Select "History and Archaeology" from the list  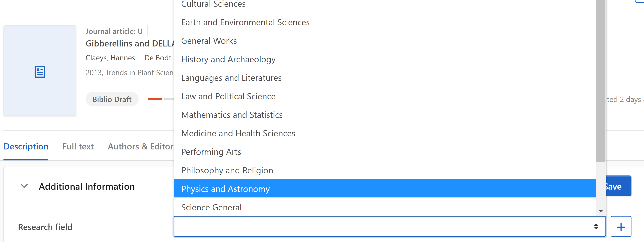coord(228,59)
